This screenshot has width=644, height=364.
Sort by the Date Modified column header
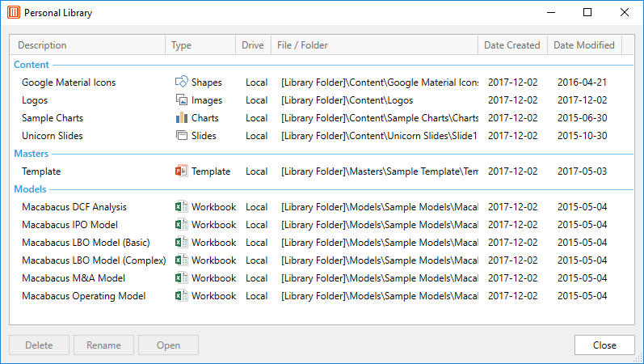[584, 45]
